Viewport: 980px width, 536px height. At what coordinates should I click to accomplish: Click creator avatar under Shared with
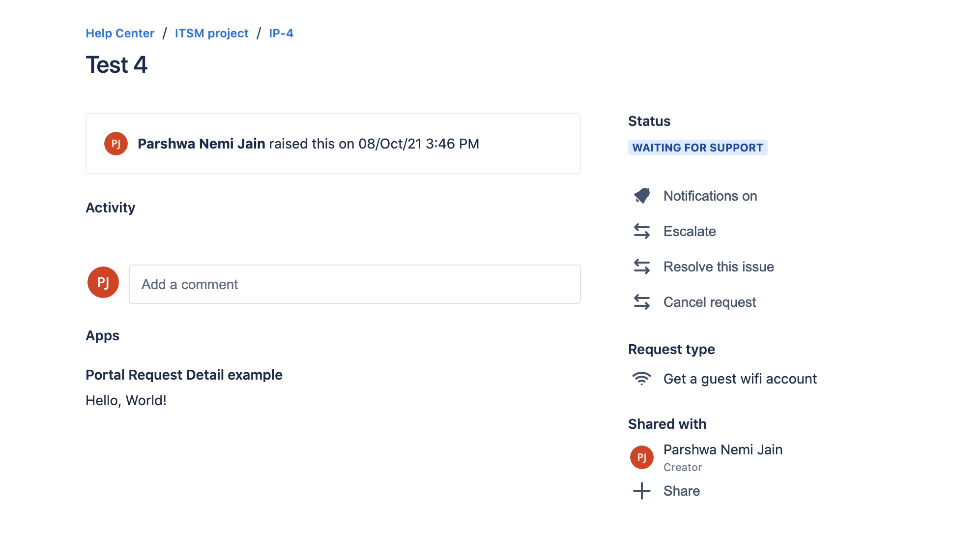(x=642, y=457)
